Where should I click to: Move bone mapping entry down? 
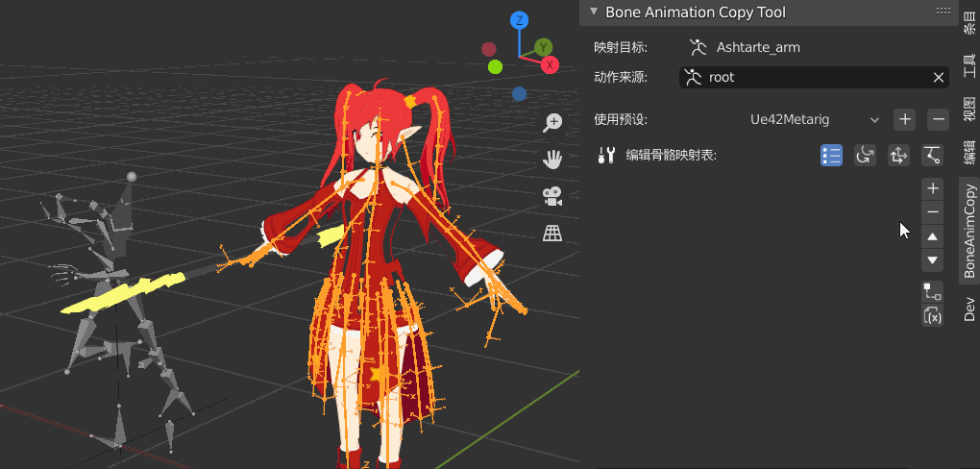click(x=933, y=260)
